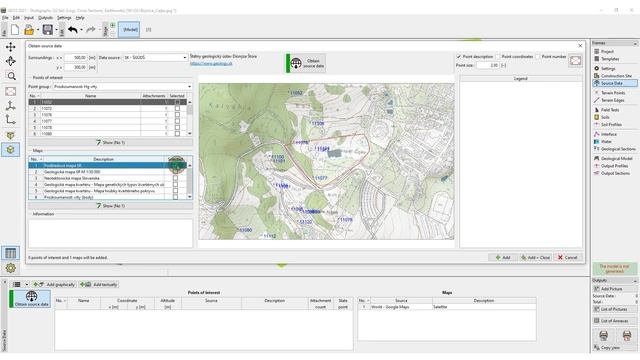
Task: Open the File menu
Action: (x=5, y=18)
